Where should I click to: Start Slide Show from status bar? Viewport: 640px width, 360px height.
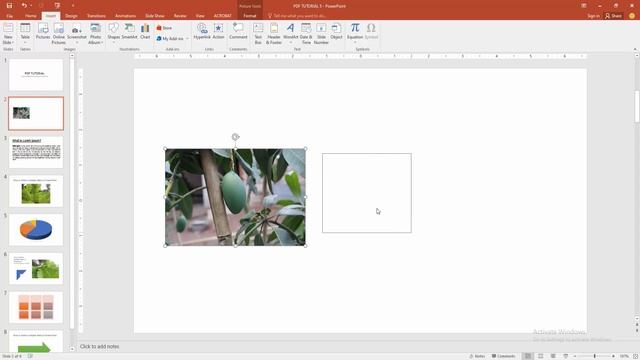coord(566,356)
